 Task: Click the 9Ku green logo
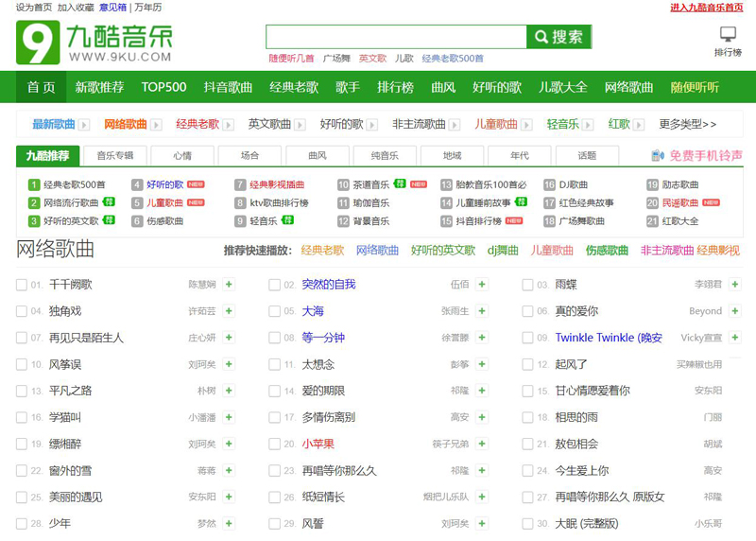point(38,43)
